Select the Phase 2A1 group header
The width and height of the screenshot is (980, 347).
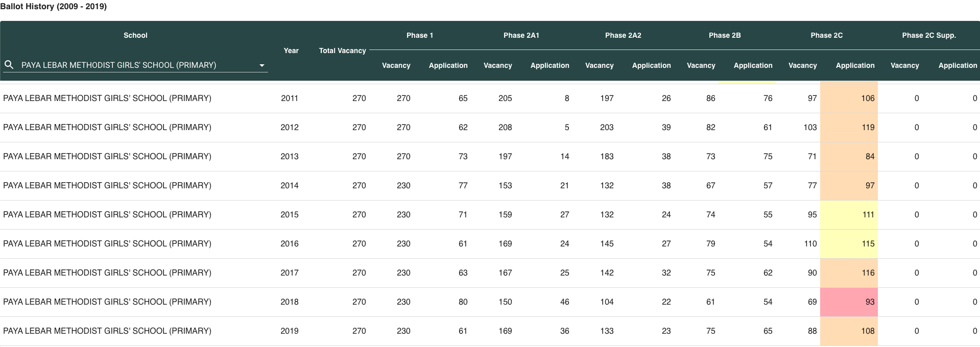[521, 35]
